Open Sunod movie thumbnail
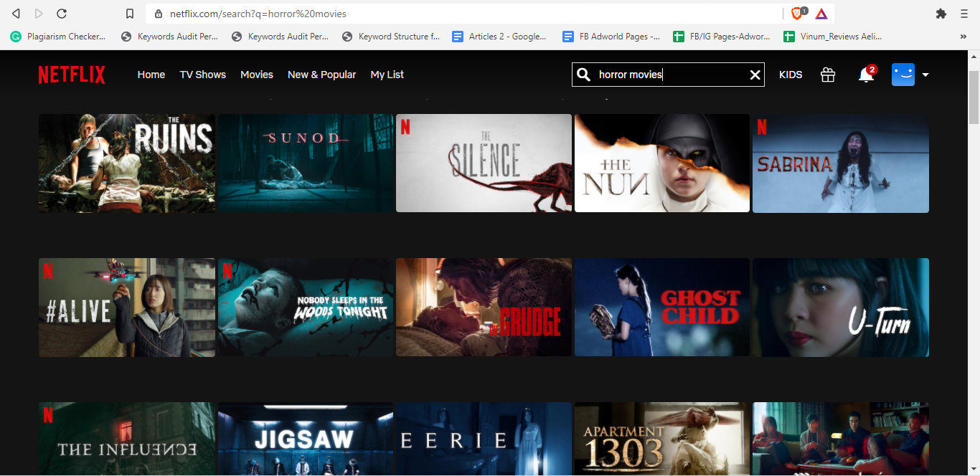 (306, 163)
